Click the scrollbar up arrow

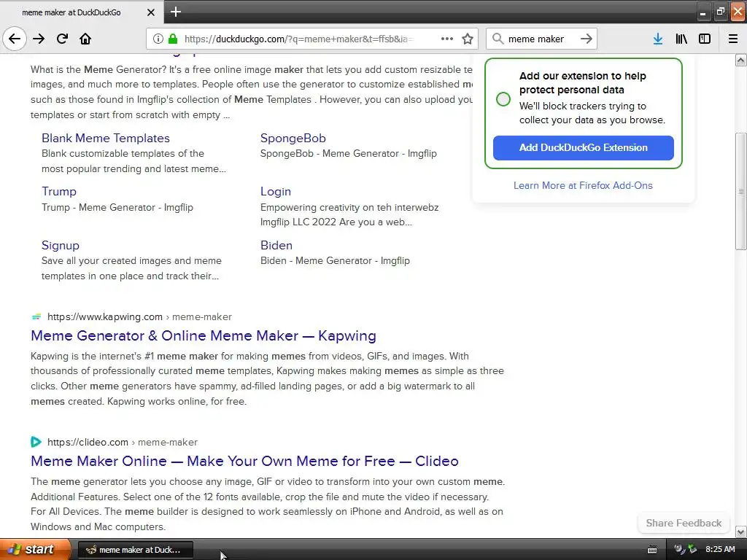click(741, 60)
